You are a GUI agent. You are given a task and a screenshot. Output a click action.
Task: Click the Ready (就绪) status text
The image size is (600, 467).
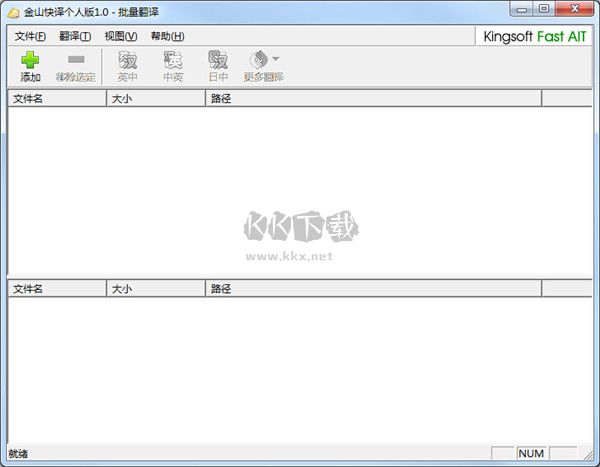point(18,454)
